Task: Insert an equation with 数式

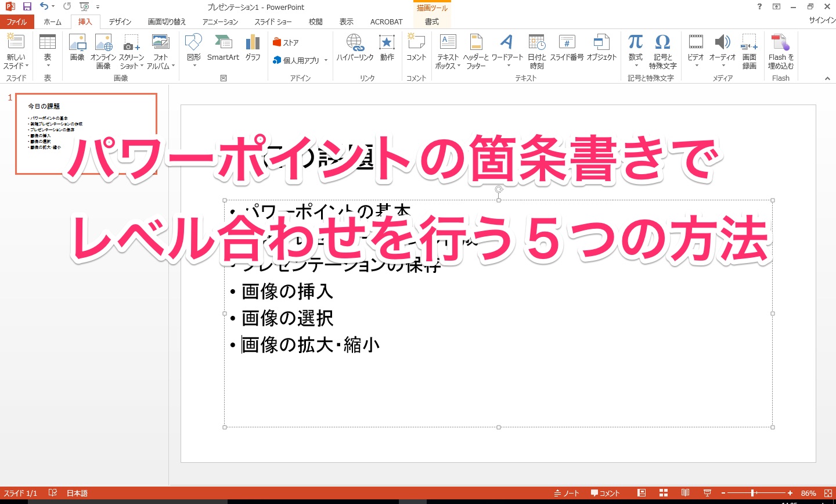Action: pos(636,51)
